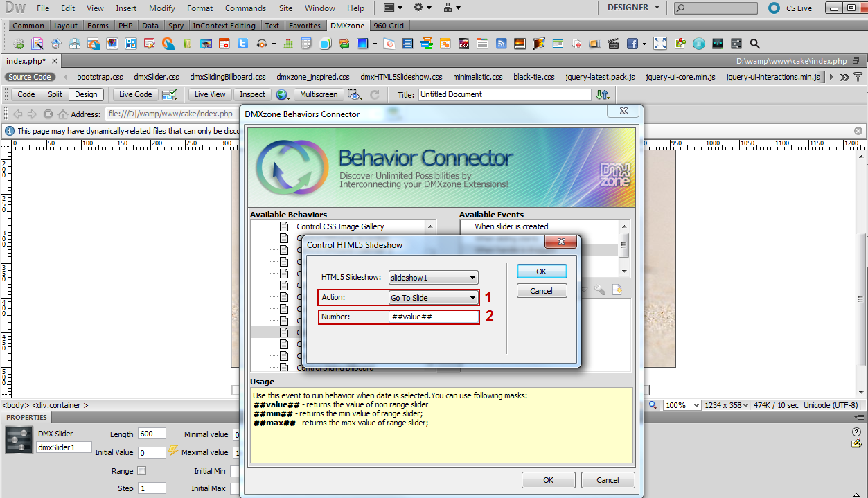Toggle Live View mode
868x498 pixels.
coord(210,94)
